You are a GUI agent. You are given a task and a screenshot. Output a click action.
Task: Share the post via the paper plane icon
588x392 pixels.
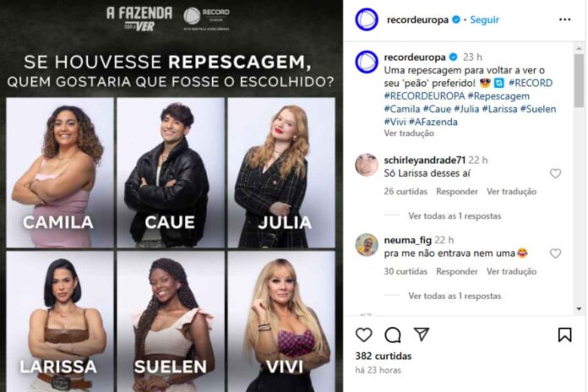point(422,335)
